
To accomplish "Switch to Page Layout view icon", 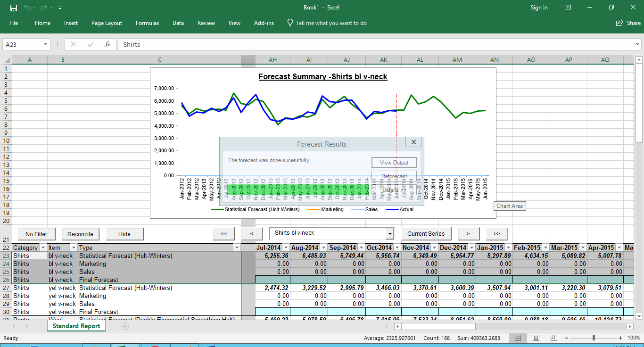I will point(536,338).
